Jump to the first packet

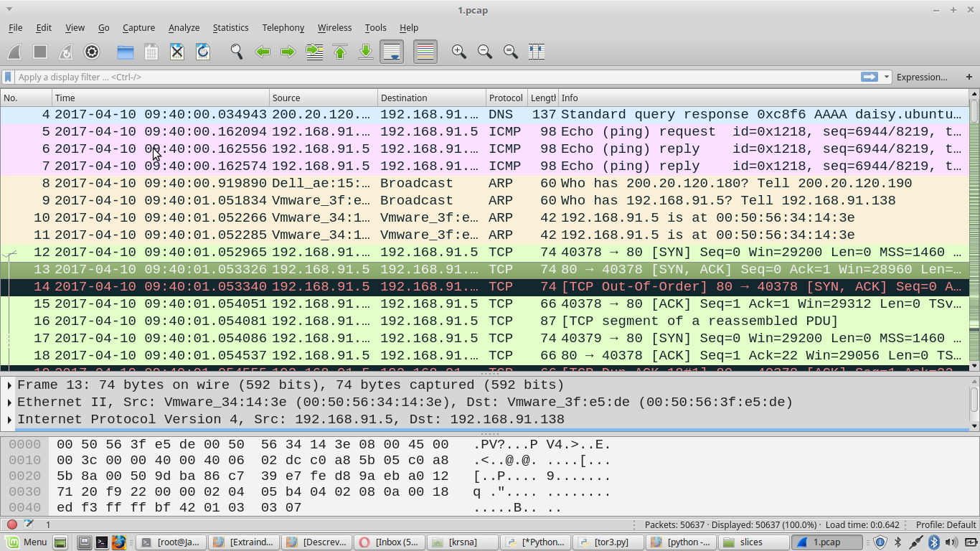tap(339, 51)
